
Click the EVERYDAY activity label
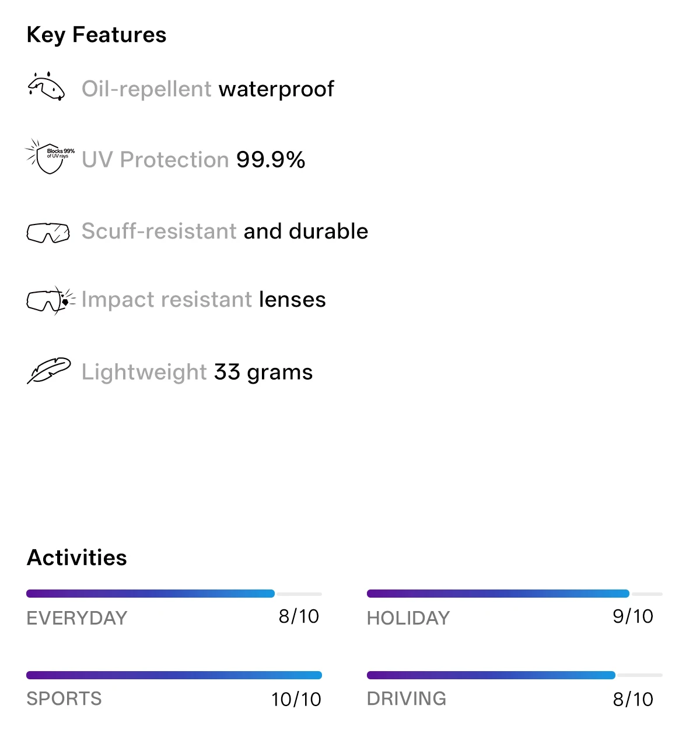77,618
